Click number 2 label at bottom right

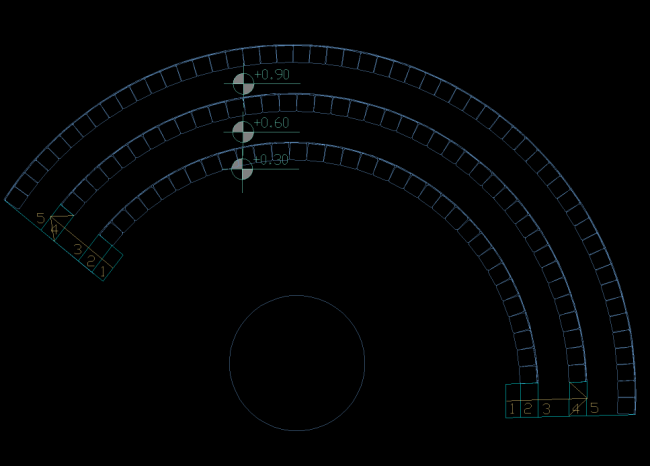(x=527, y=408)
